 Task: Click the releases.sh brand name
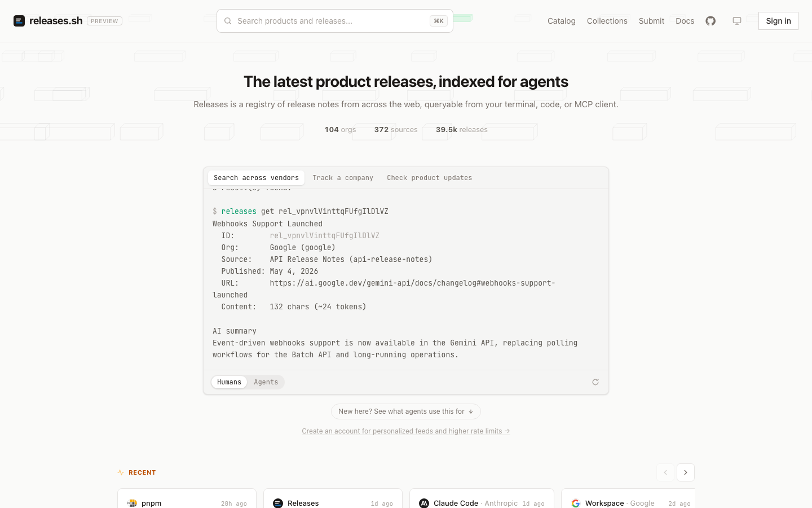56,21
